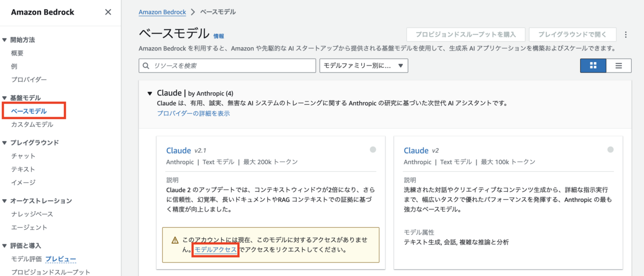
Task: Collapse the オーケストレーション sidebar section
Action: pos(5,201)
